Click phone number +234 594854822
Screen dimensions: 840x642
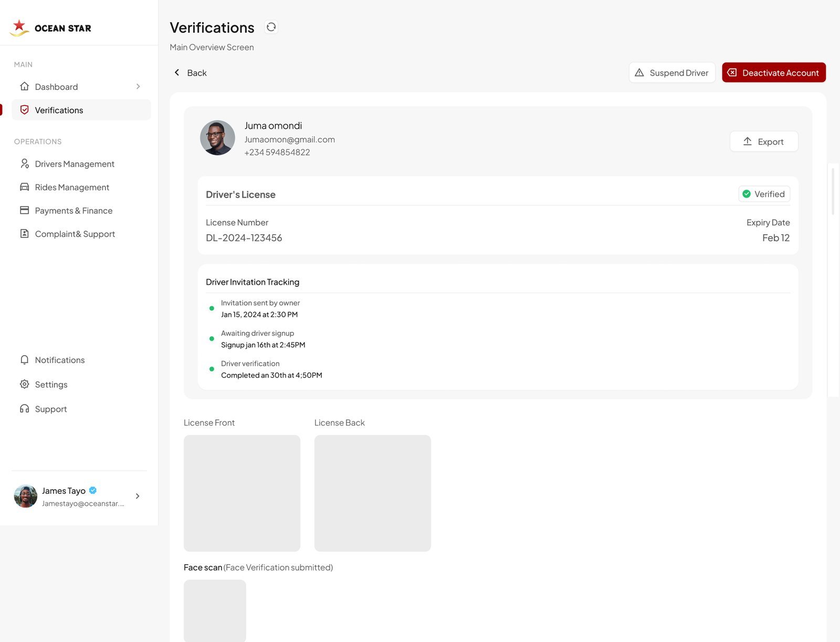pyautogui.click(x=277, y=152)
